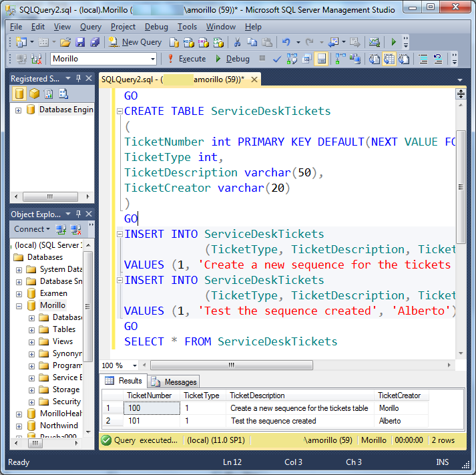Select the TicketNumber cell with value 100
This screenshot has height=475, width=476.
(152, 408)
